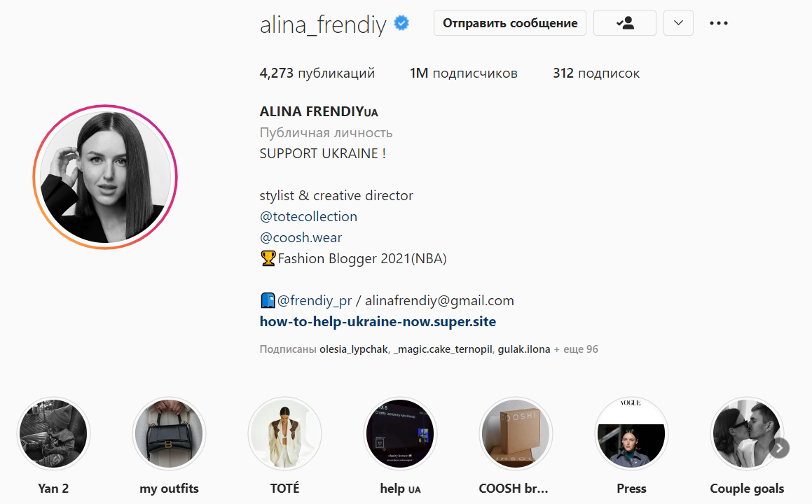Expand suggested accounts chevron dropdown
This screenshot has width=812, height=504.
(678, 23)
